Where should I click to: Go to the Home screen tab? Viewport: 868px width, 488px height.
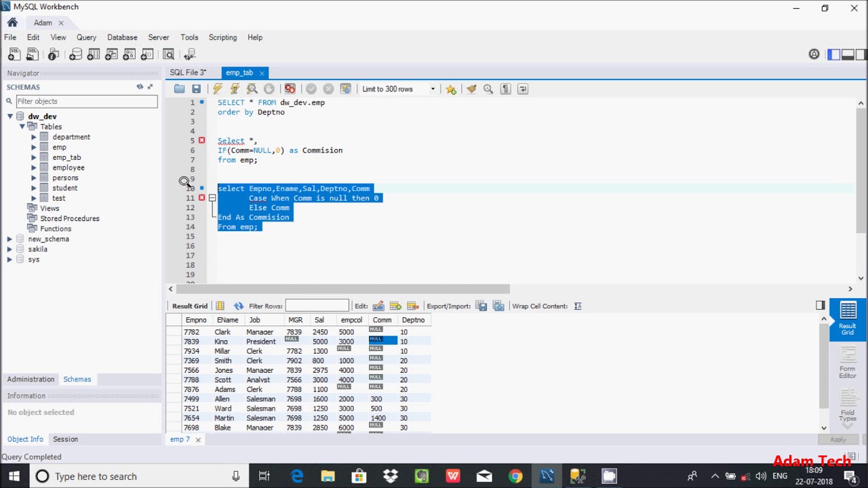pos(12,22)
